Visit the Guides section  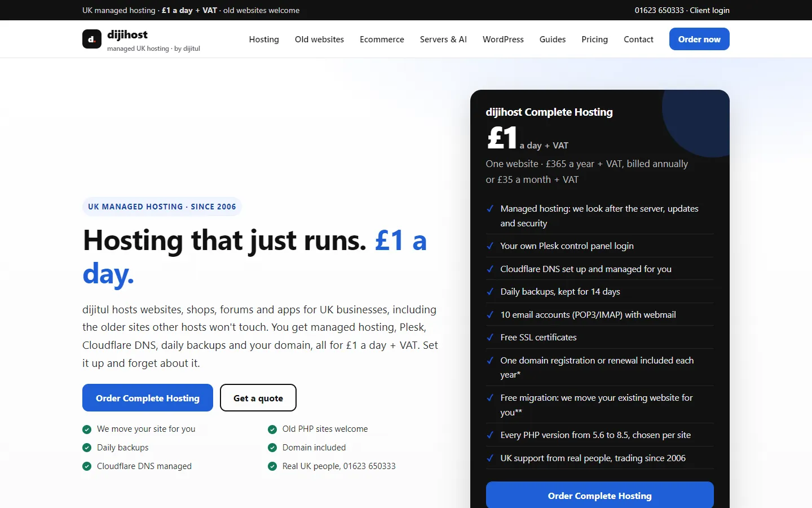coord(553,39)
